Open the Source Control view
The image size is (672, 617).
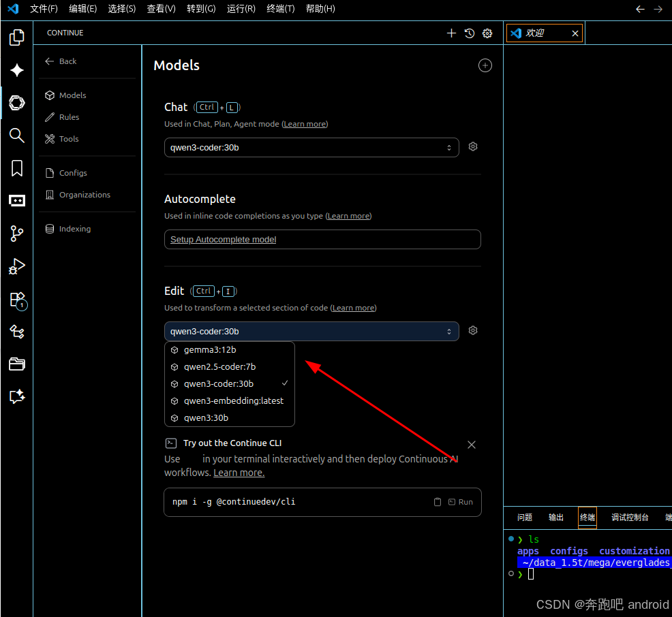tap(17, 234)
